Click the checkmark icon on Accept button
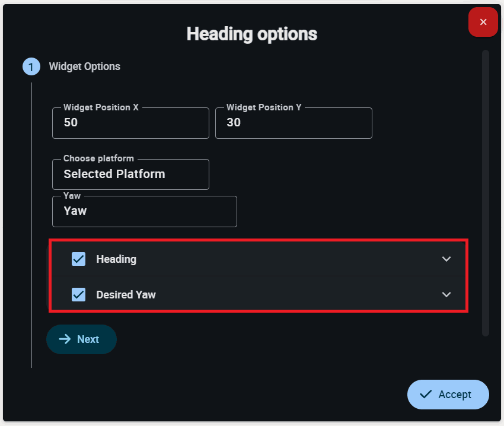 (x=426, y=395)
